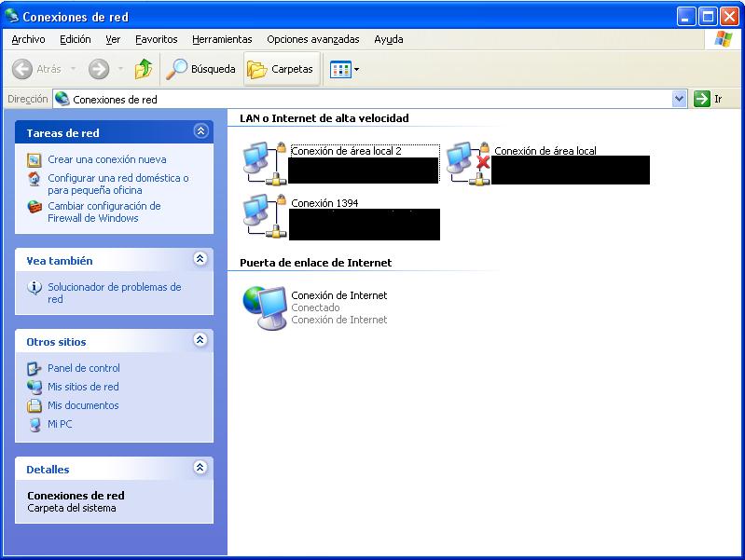
Task: Open Solucionador de problemas de red
Action: (115, 294)
